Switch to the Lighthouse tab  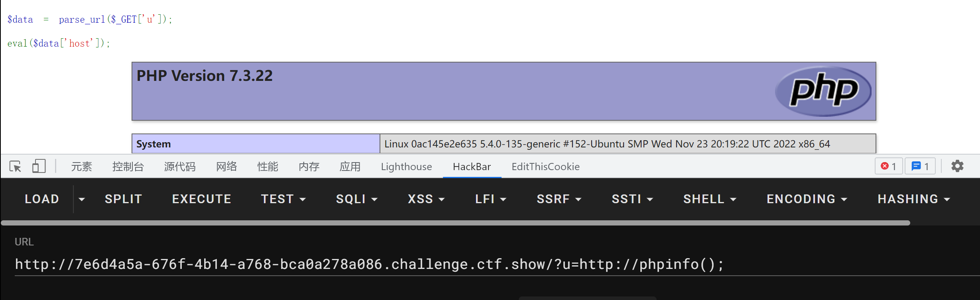406,167
